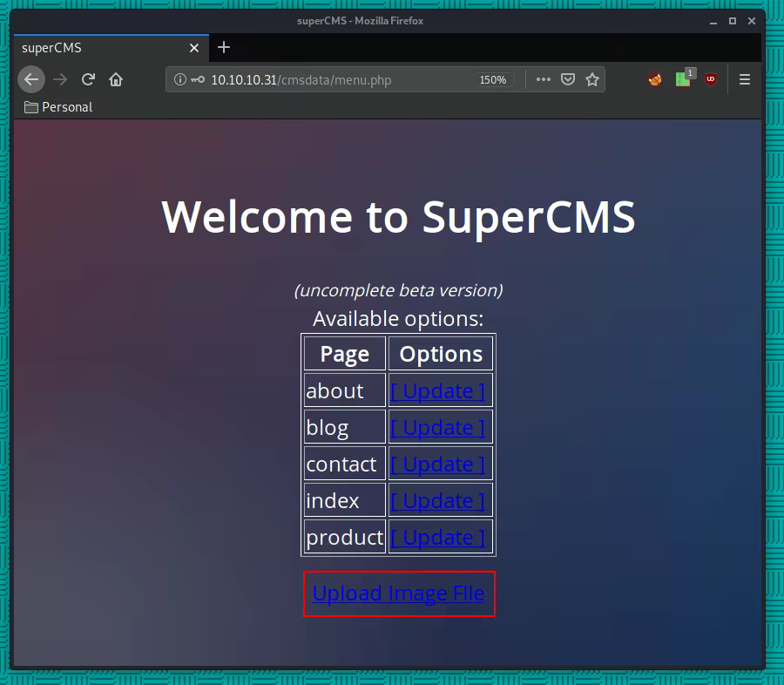Open Update link for contact page
Viewport: 784px width, 685px height.
(x=438, y=464)
